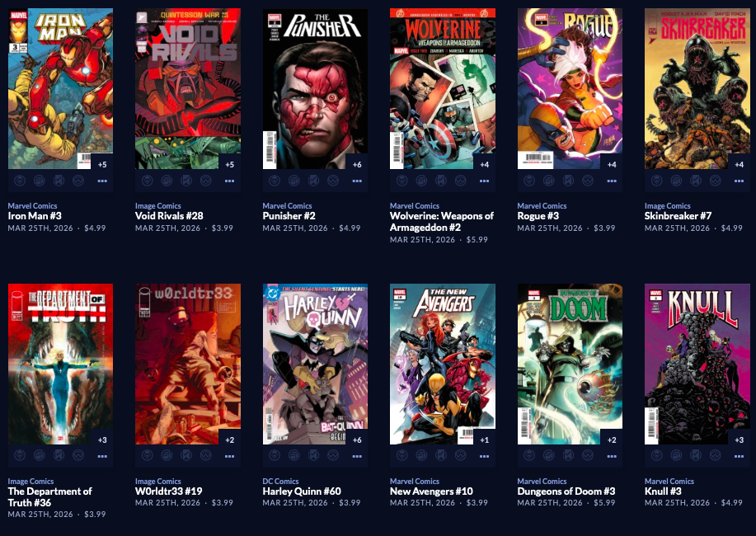
Task: Expand the +6 variants on Punisher #2
Action: [x=357, y=165]
